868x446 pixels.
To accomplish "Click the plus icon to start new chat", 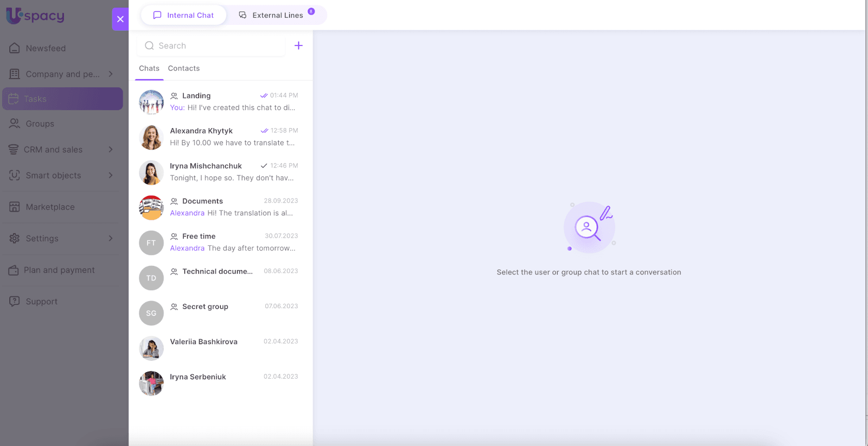I will tap(298, 46).
